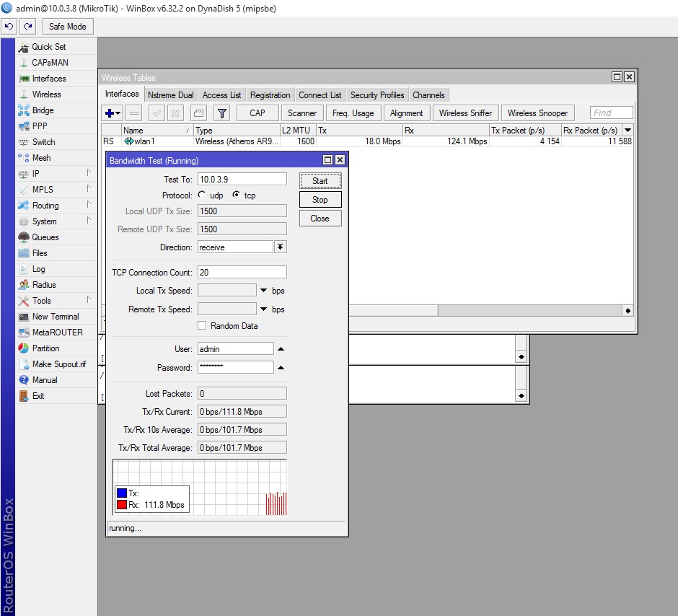Select the tcp protocol radio button

point(236,195)
